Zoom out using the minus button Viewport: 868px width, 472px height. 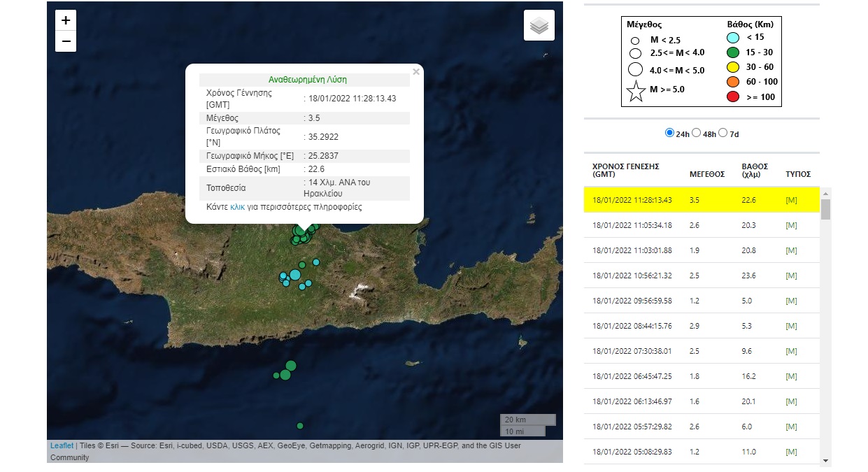pyautogui.click(x=65, y=41)
